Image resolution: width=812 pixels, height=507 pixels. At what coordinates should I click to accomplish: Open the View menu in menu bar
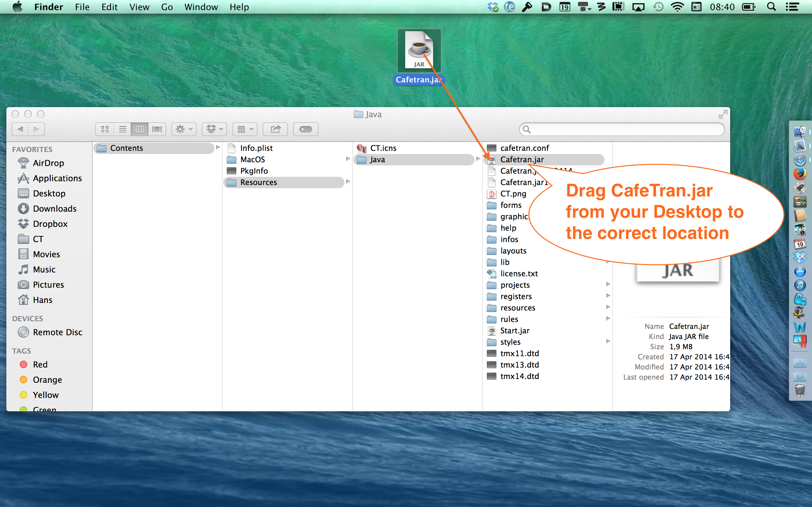(139, 7)
